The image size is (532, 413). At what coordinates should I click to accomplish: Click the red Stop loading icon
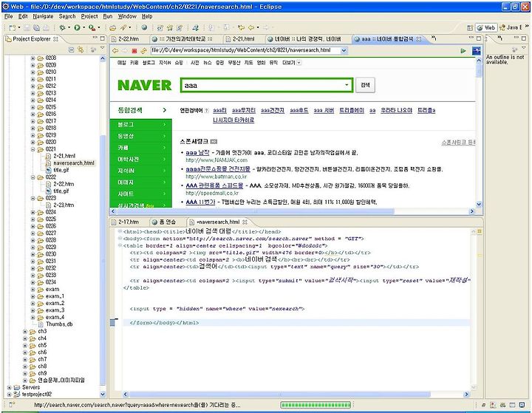click(x=134, y=50)
